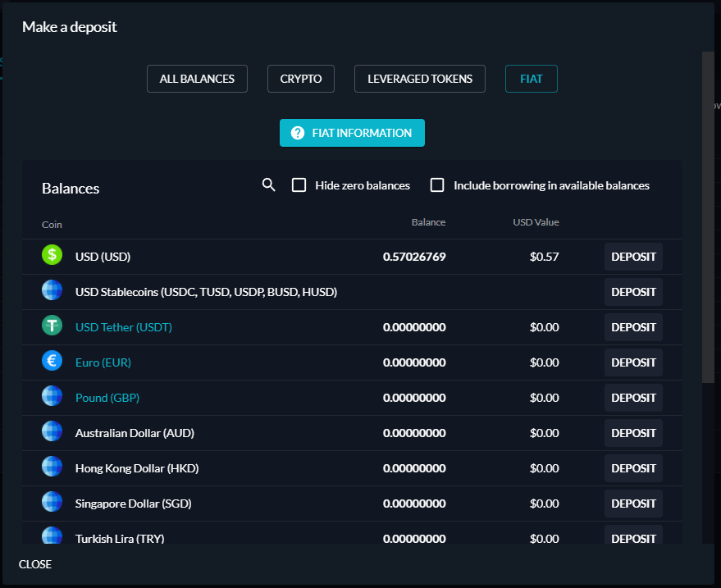Open the Fiat Information help button
721x588 pixels.
tap(352, 133)
